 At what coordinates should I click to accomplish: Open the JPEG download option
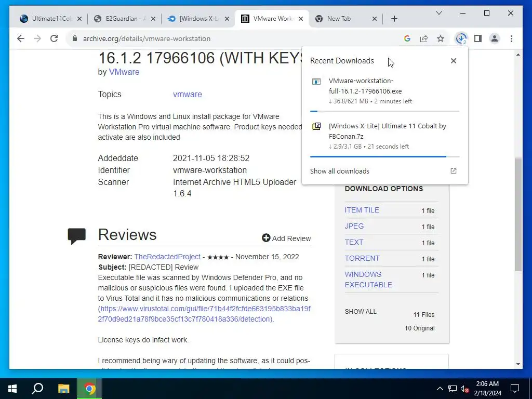(354, 226)
